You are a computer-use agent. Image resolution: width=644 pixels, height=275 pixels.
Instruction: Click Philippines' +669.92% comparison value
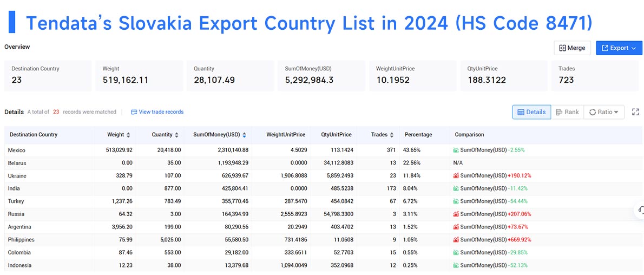pyautogui.click(x=520, y=240)
